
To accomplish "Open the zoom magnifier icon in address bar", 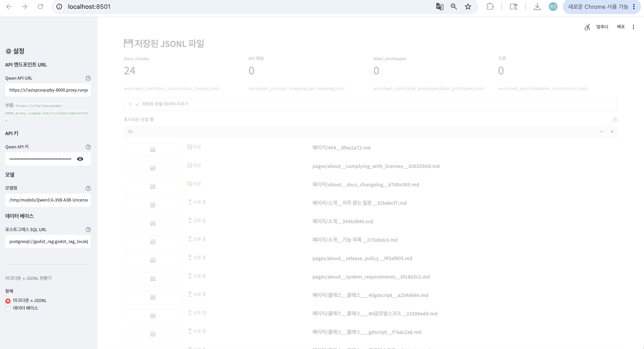I will [454, 7].
